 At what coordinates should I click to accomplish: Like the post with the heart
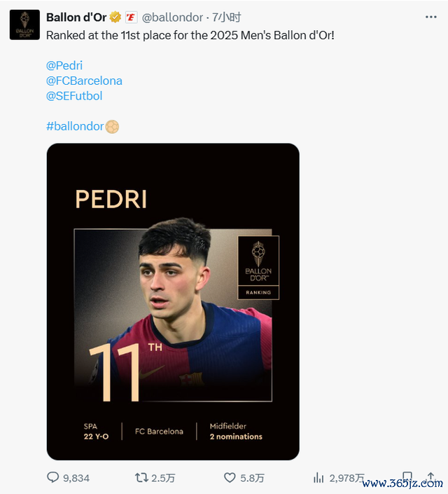(x=230, y=478)
